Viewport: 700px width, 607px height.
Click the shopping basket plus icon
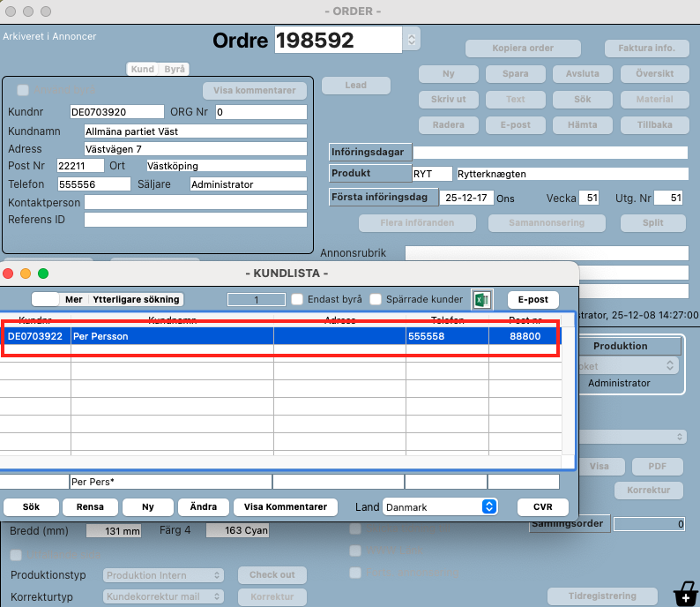683,594
